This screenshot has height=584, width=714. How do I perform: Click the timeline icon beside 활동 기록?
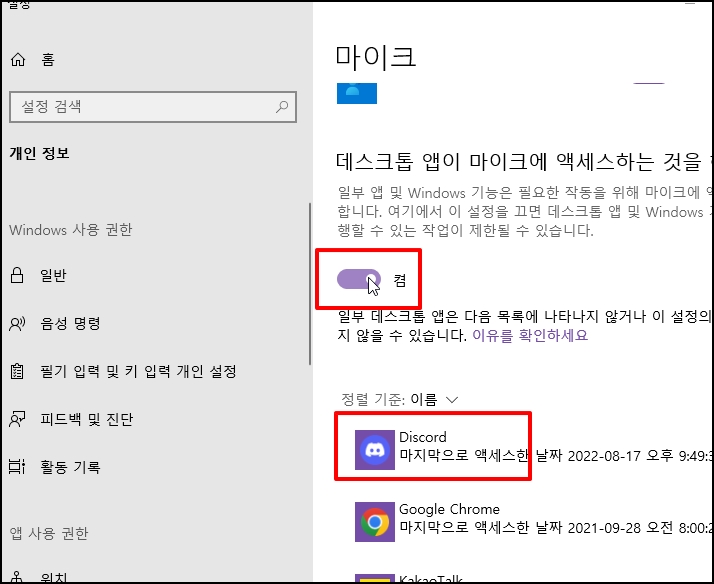17,467
